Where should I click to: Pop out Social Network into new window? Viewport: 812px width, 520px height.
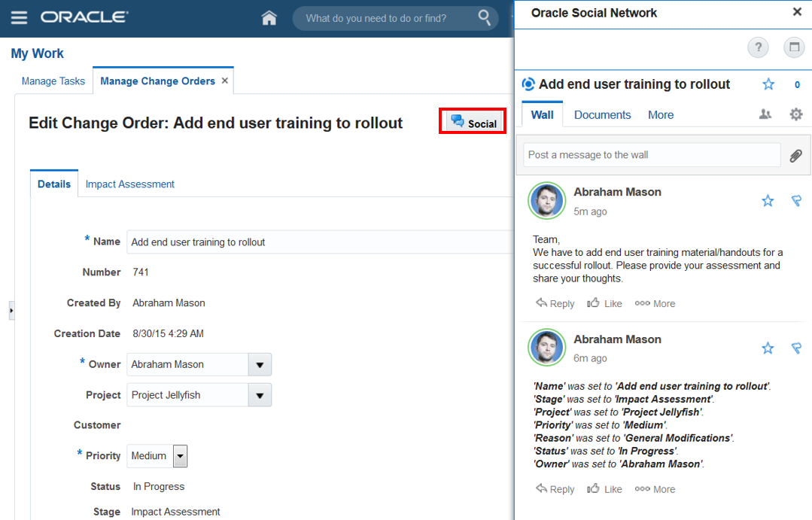794,47
